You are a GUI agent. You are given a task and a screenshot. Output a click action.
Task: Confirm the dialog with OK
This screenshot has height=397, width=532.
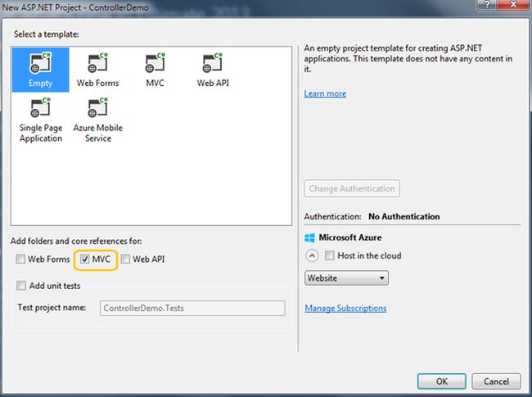point(442,381)
